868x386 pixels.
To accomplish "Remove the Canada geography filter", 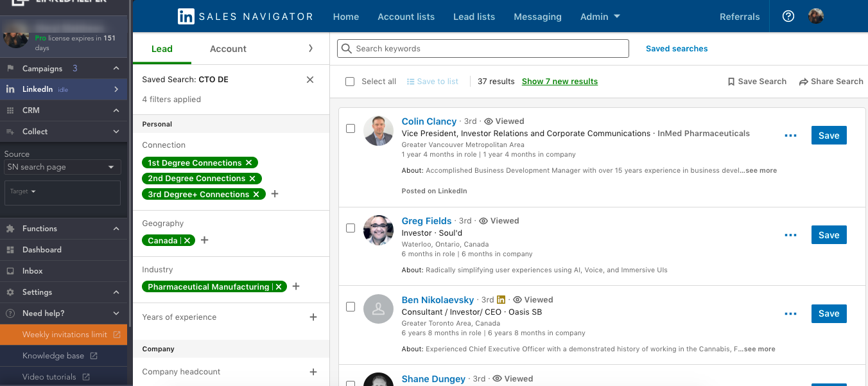I will point(187,240).
